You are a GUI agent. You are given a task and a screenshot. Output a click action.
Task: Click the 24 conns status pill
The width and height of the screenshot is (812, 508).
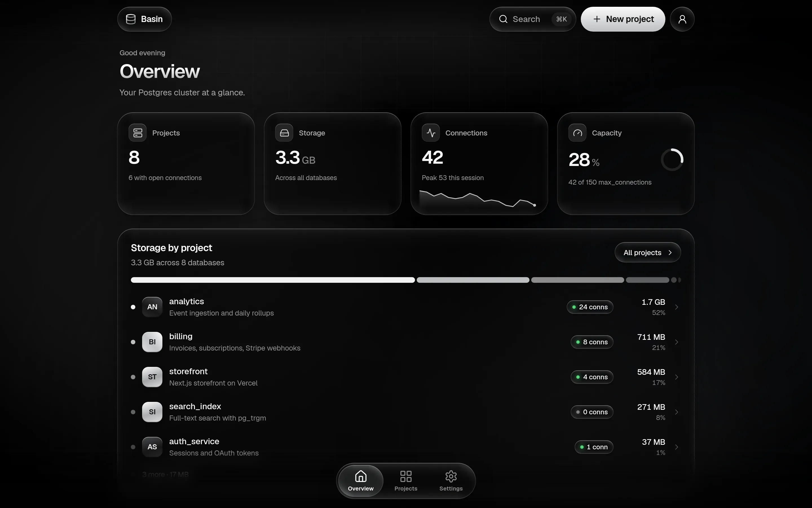590,307
